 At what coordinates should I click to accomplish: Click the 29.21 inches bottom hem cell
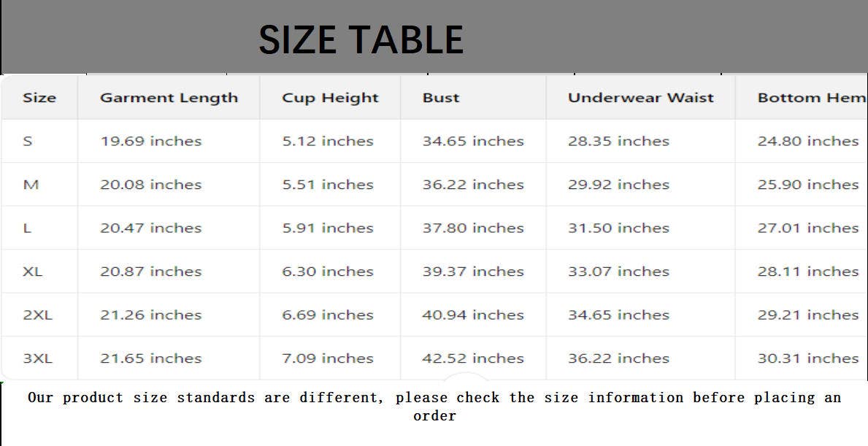[x=807, y=315]
